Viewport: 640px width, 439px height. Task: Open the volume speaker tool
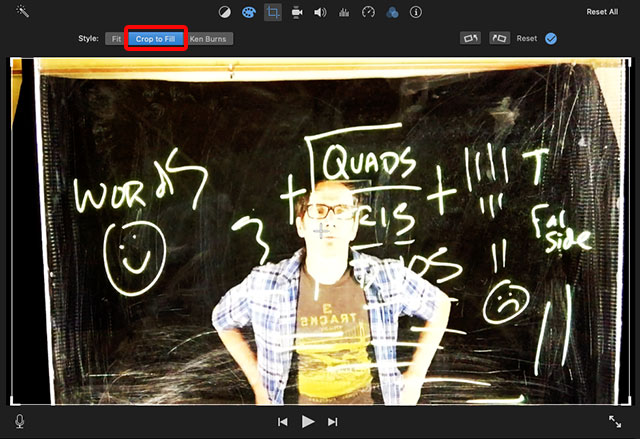click(321, 12)
